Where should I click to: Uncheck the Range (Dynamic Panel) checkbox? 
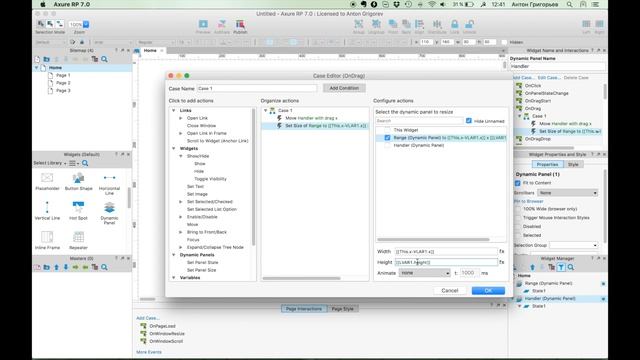click(x=387, y=138)
